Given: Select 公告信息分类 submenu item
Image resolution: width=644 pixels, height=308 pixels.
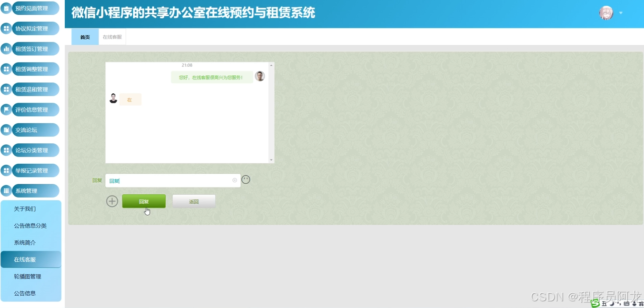Looking at the screenshot, I should point(31,226).
